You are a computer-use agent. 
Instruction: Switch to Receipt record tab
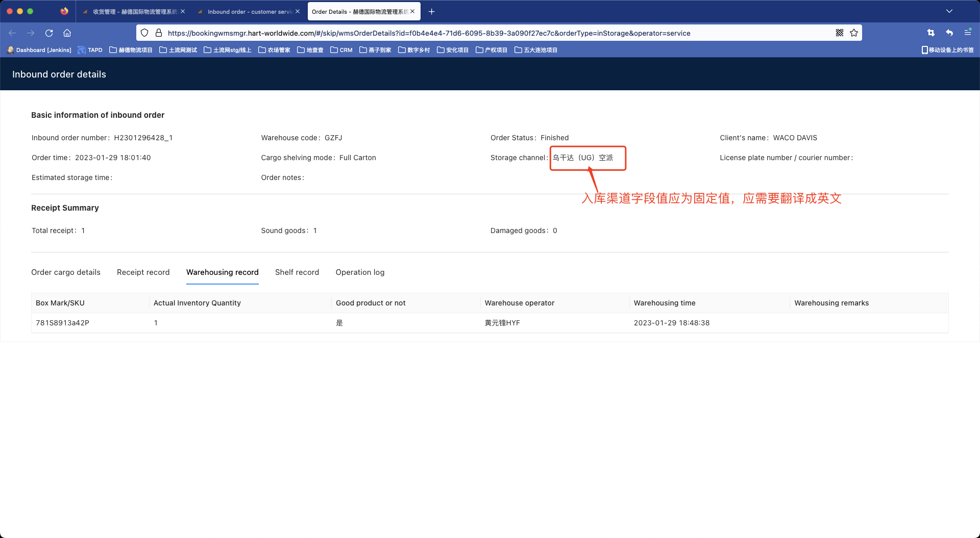click(143, 272)
